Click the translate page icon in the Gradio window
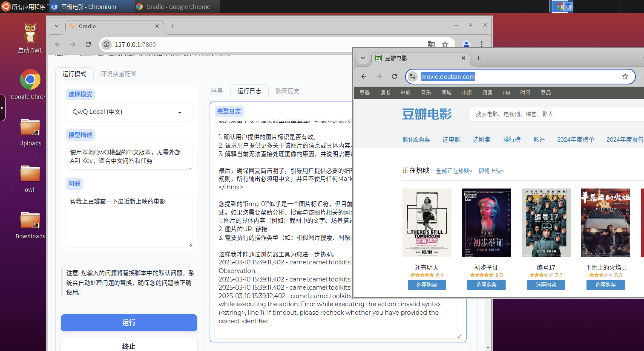The height and width of the screenshot is (351, 644). [x=431, y=44]
